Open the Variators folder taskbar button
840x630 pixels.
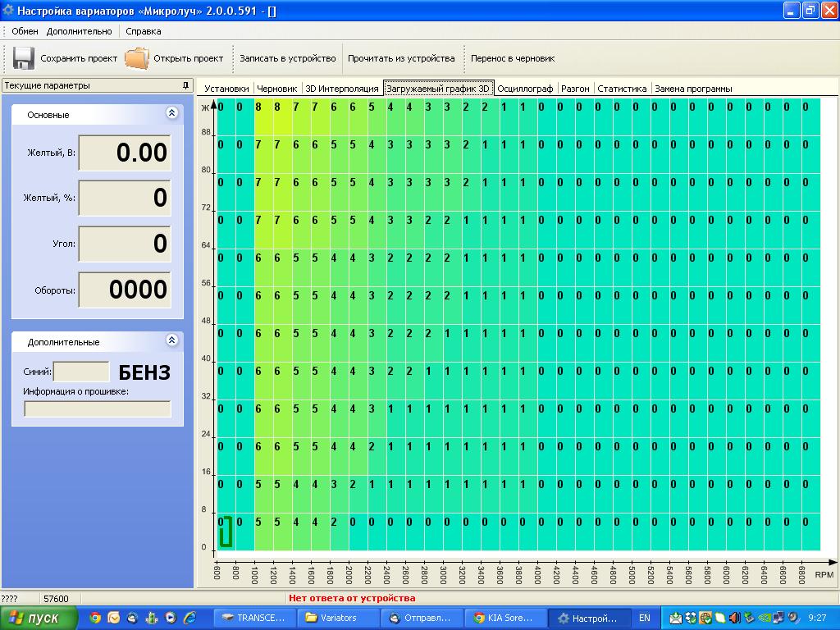(x=338, y=618)
